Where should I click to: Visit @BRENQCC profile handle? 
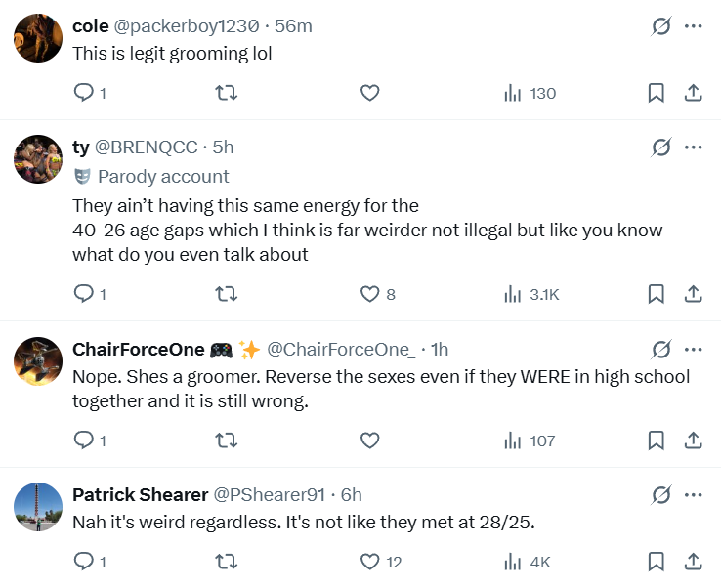click(148, 147)
